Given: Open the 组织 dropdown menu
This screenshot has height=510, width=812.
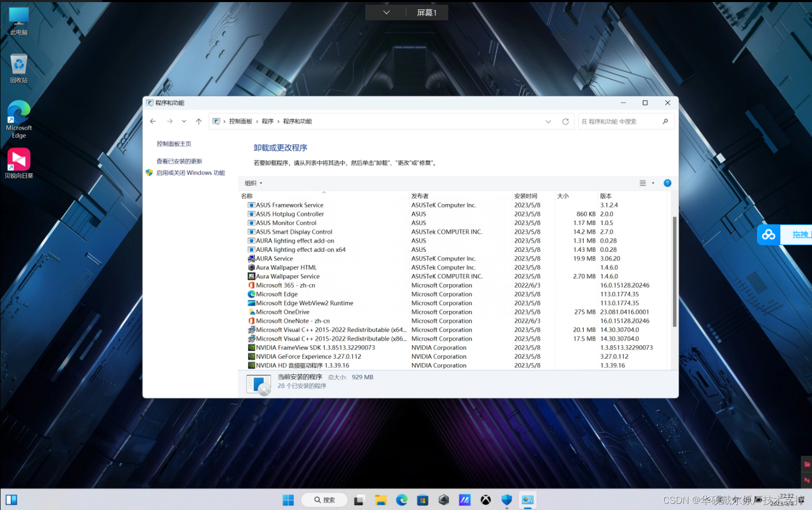Looking at the screenshot, I should point(254,183).
